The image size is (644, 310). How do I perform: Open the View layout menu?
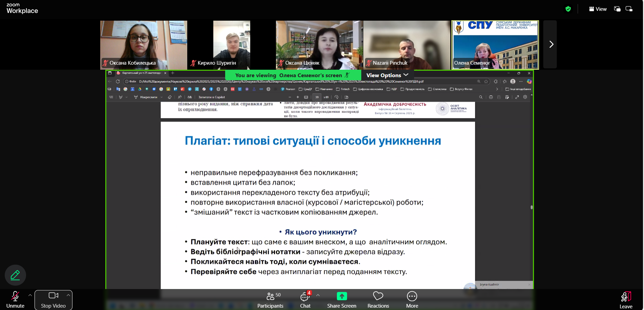[598, 9]
